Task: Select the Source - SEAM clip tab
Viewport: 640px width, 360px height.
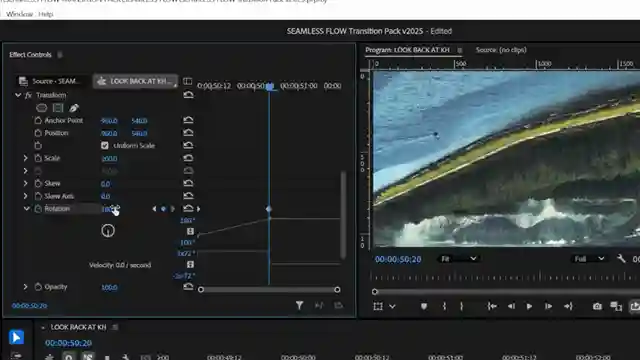Action: pos(49,81)
